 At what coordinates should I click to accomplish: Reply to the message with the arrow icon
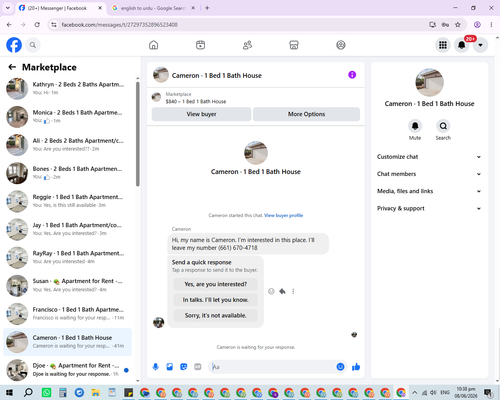coord(282,291)
